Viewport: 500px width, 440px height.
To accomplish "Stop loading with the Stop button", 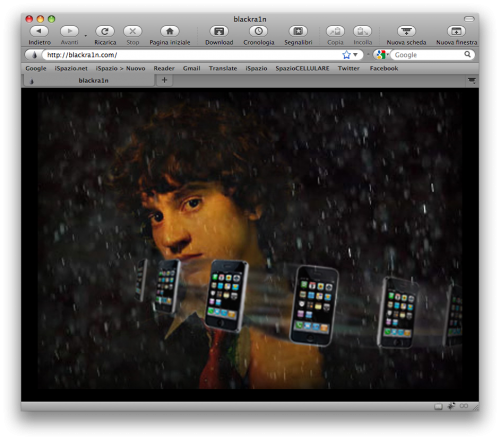I will 133,31.
